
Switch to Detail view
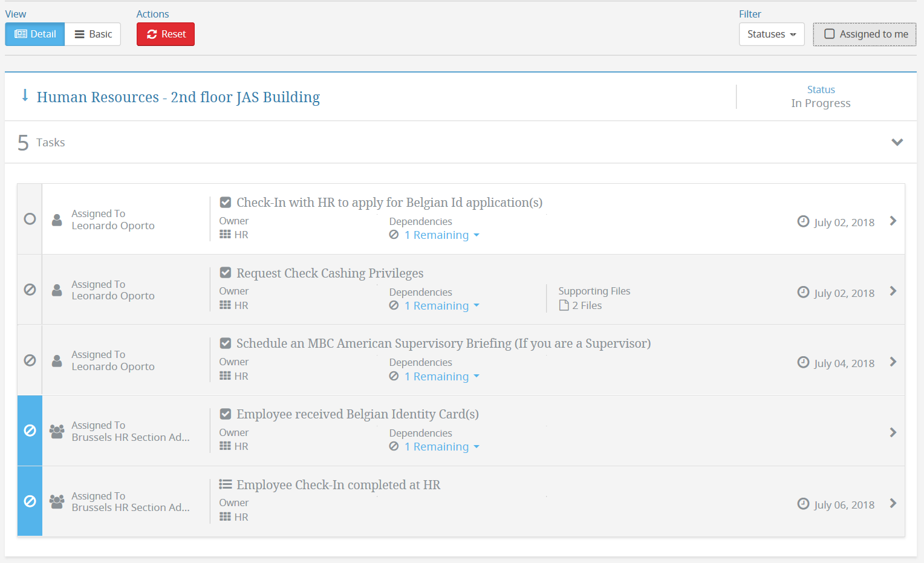35,34
